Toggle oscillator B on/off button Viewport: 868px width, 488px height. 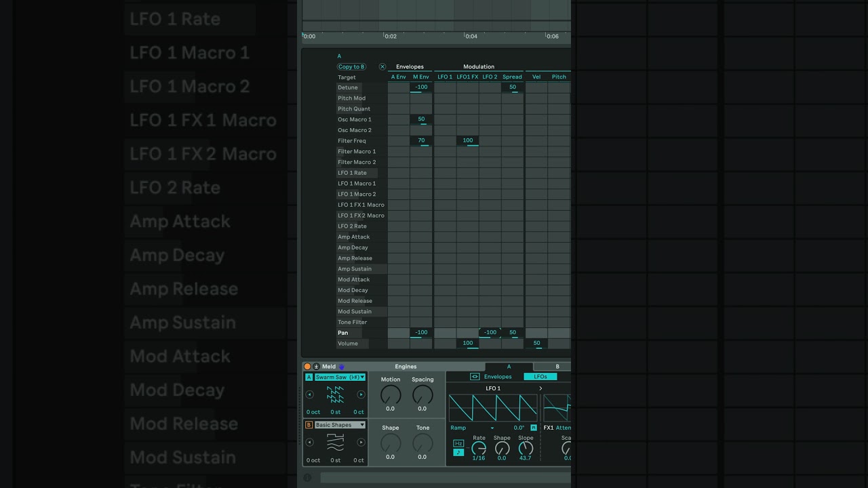click(309, 425)
